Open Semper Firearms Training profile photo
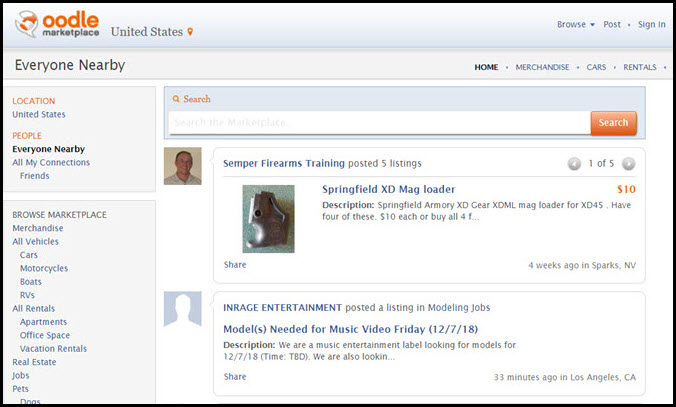This screenshot has height=407, width=676. (x=182, y=166)
